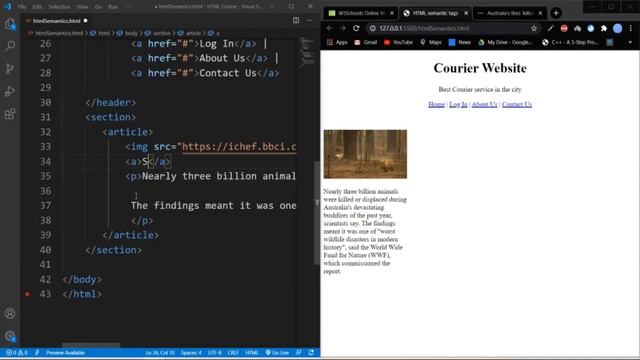Click the breakpoint dot at line 43

tap(27, 294)
